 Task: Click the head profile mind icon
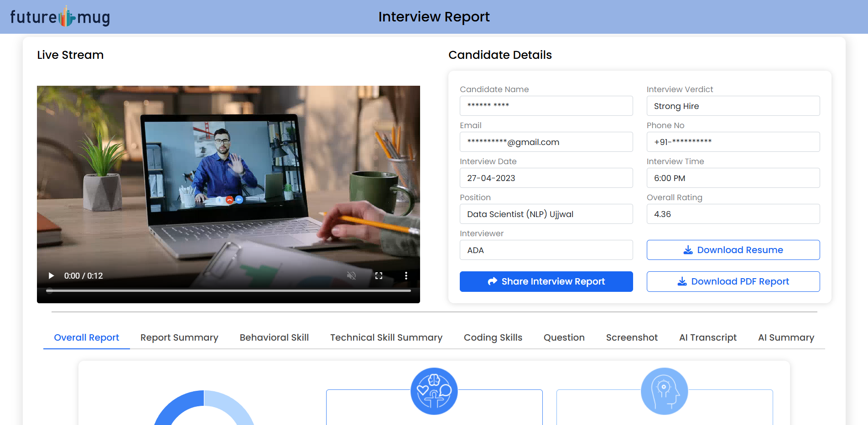(665, 391)
